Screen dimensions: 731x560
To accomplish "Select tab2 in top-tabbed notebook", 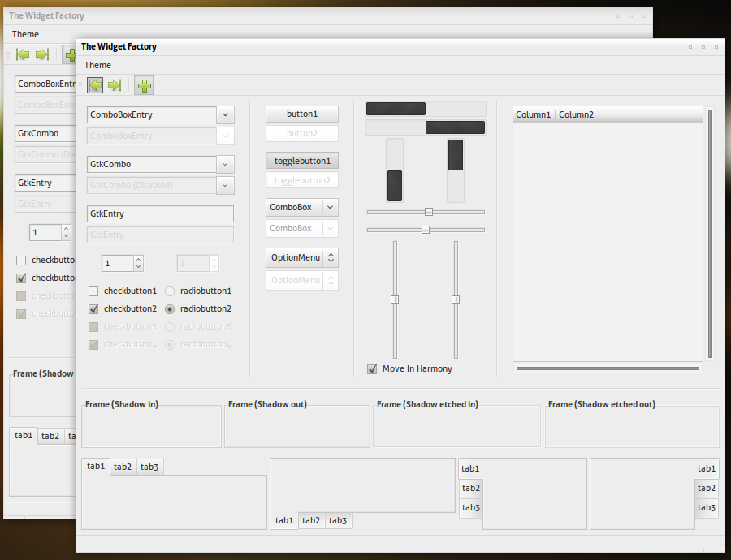I will pyautogui.click(x=123, y=467).
